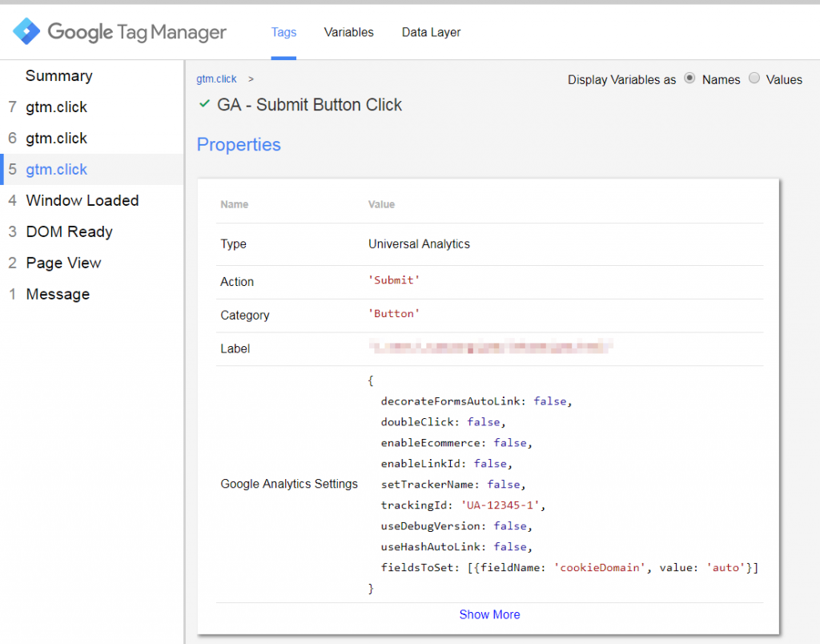Open the Variables tab
Image resolution: width=820 pixels, height=644 pixels.
click(348, 32)
